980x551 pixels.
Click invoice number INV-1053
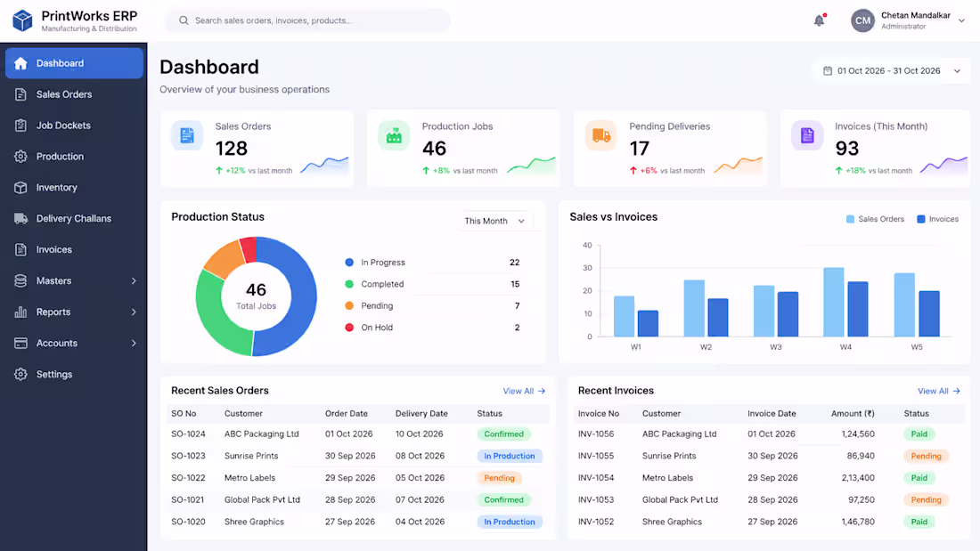pos(596,499)
